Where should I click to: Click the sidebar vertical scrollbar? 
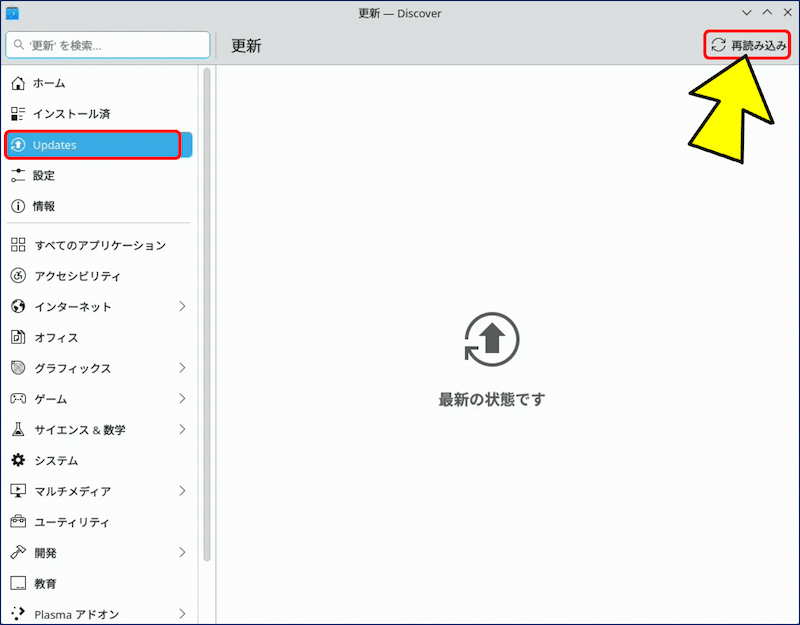tap(207, 300)
